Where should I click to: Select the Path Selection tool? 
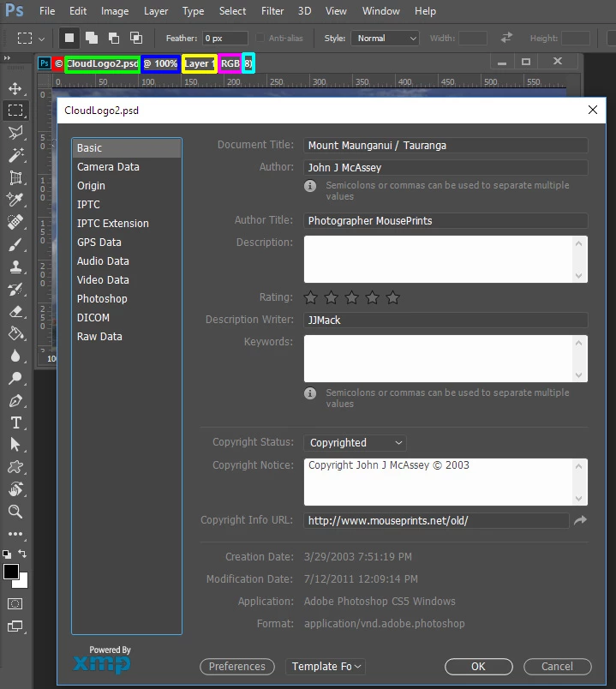pos(15,445)
